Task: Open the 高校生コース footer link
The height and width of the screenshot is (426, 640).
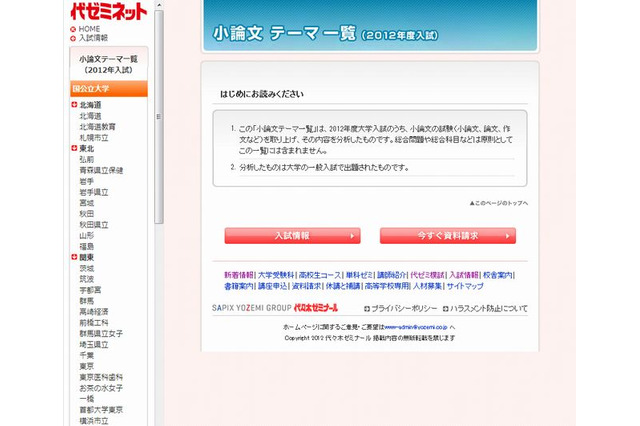Action: click(320, 275)
